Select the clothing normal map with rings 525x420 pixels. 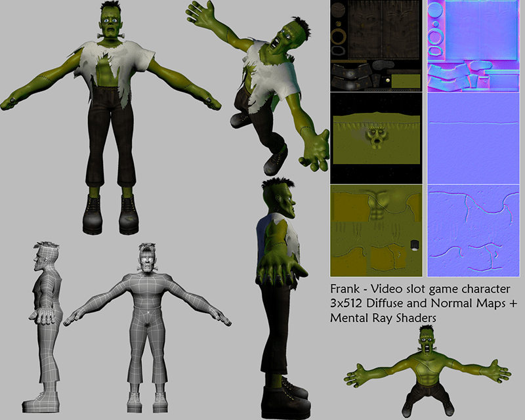(x=474, y=46)
